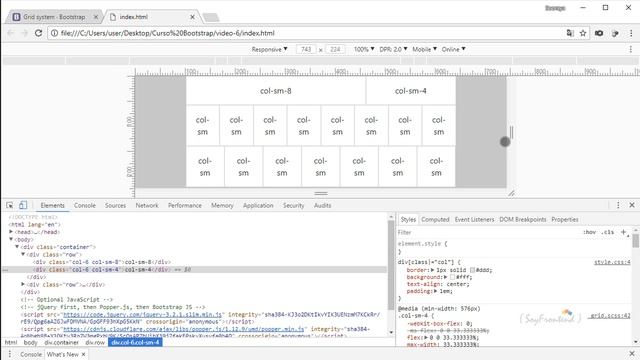Open the Responsive device dropdown
This screenshot has width=640, height=360.
point(269,49)
